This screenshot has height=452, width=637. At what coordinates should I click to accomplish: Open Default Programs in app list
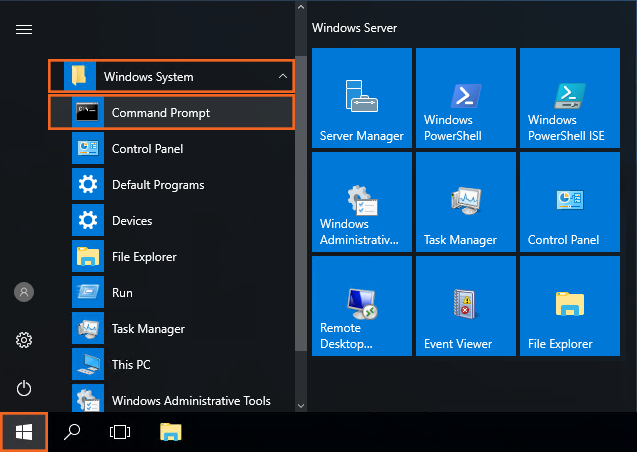coord(158,185)
